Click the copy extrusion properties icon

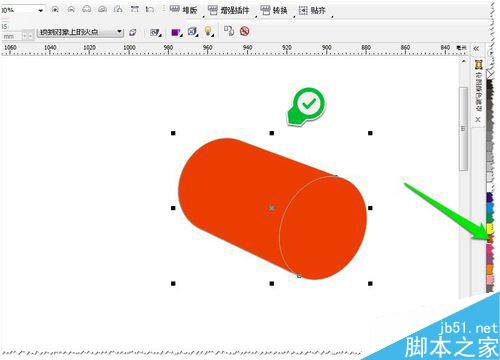click(229, 31)
